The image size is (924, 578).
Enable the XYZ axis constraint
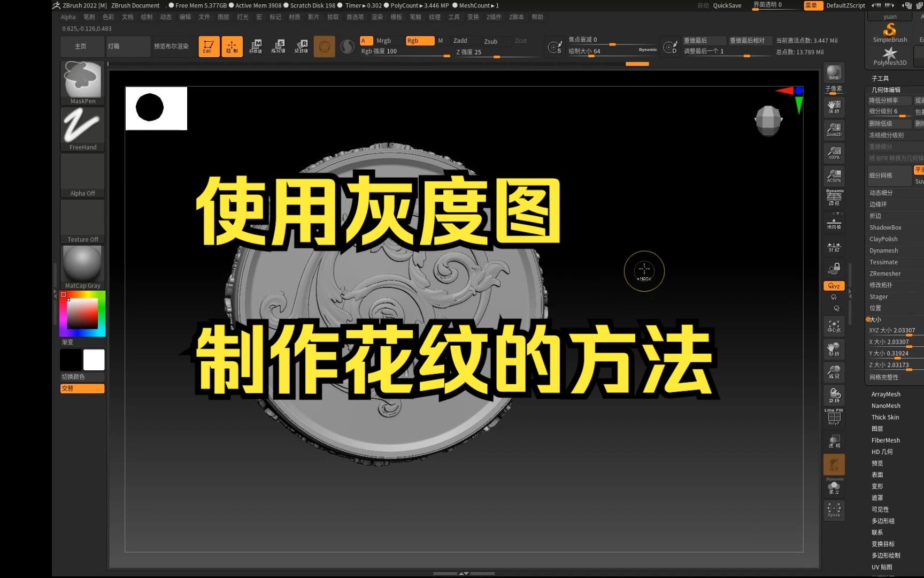[833, 285]
